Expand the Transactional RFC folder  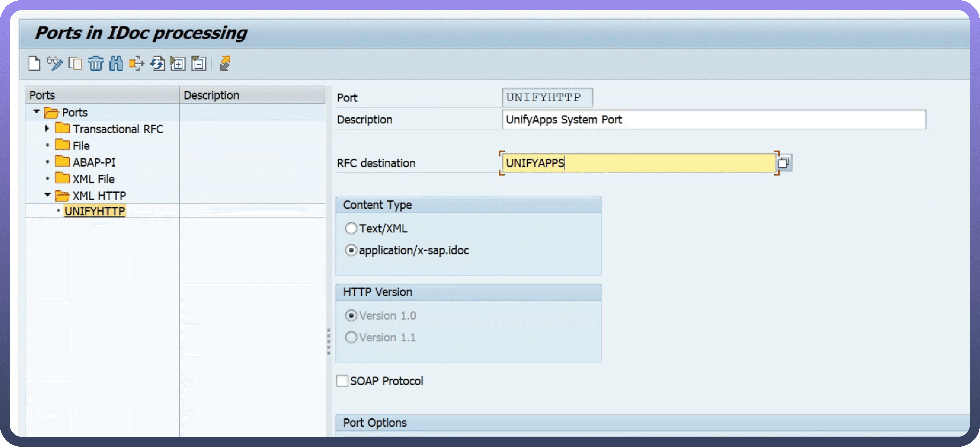[x=47, y=129]
